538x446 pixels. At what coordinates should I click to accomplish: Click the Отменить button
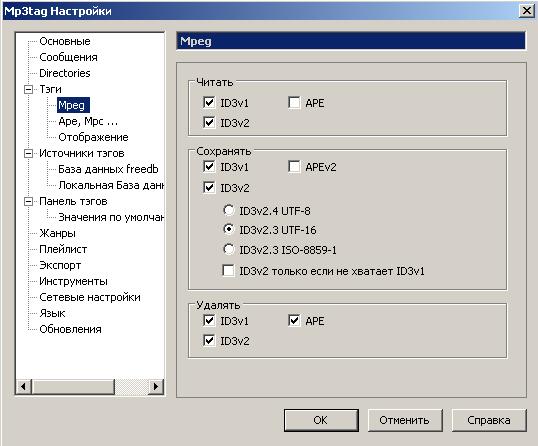point(405,420)
